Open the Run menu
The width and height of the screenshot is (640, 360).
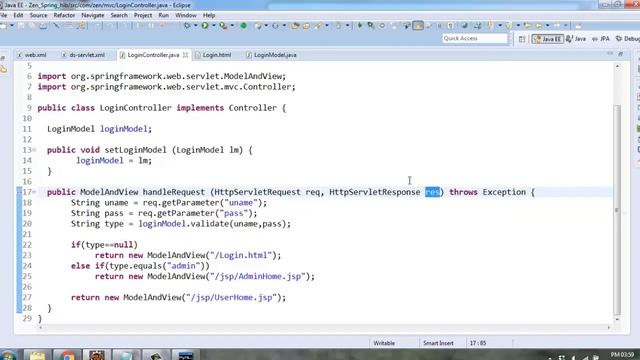[163, 15]
